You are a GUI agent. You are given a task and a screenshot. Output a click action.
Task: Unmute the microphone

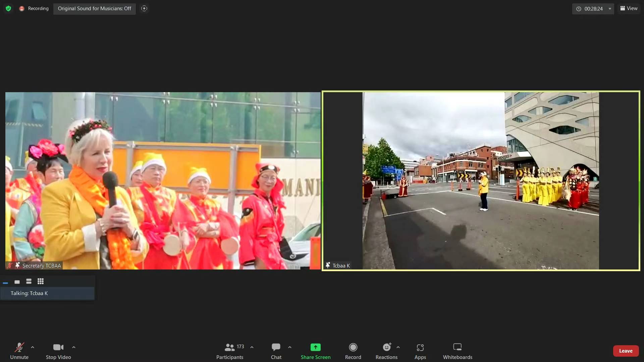click(19, 351)
